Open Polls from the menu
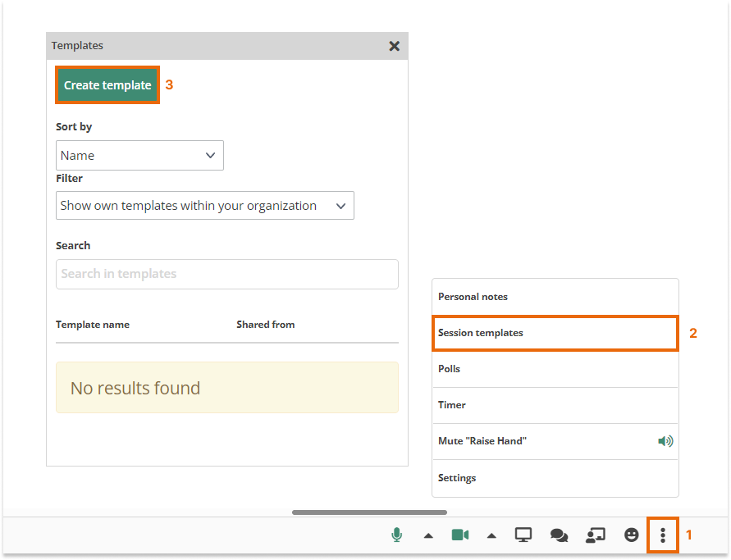 (x=555, y=369)
